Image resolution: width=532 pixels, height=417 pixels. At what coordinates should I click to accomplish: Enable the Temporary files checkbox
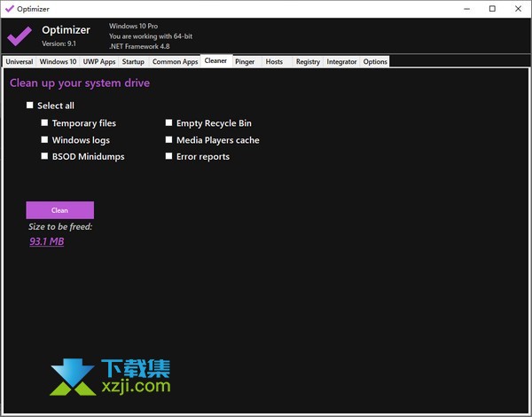click(x=44, y=122)
